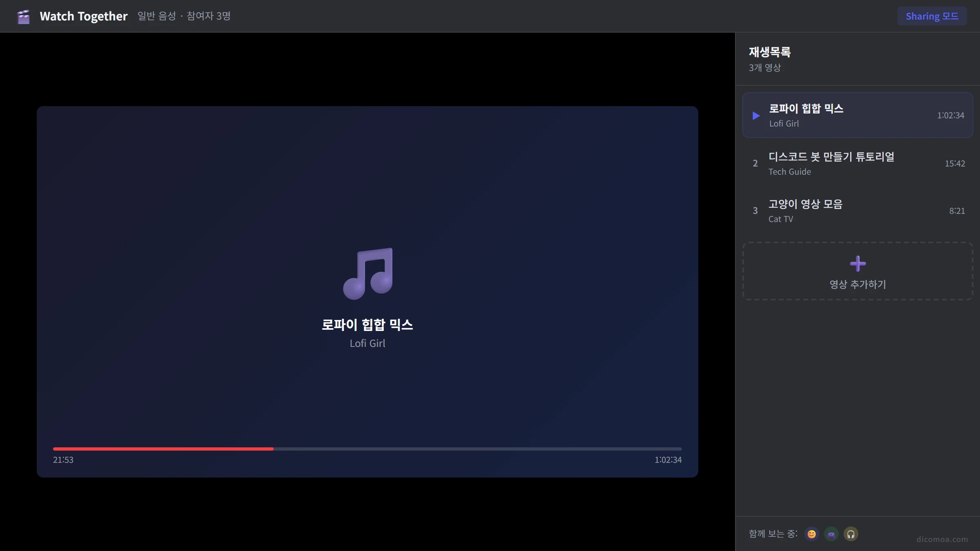Image resolution: width=980 pixels, height=551 pixels.
Task: Click the purple music note icon
Action: click(367, 274)
